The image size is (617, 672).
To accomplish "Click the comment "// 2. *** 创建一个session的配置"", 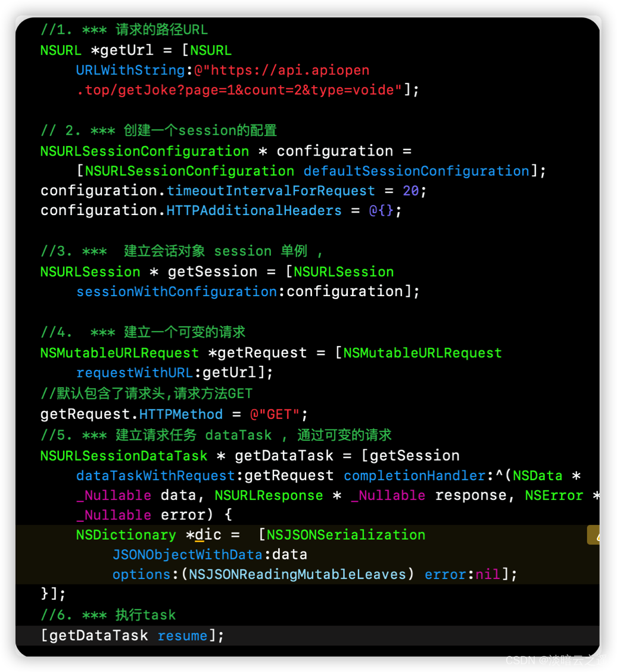I will point(158,130).
